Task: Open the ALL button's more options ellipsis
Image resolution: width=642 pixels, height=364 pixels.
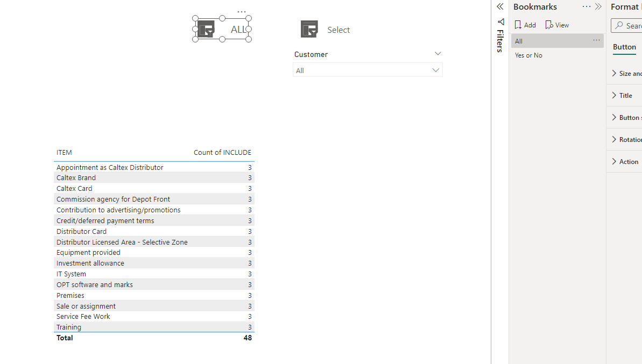Action: point(242,12)
